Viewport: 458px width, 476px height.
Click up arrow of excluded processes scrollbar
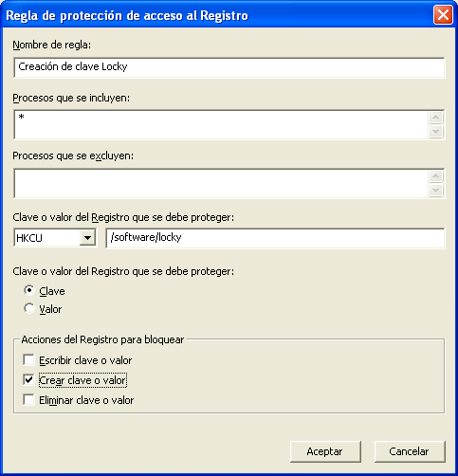tap(436, 176)
